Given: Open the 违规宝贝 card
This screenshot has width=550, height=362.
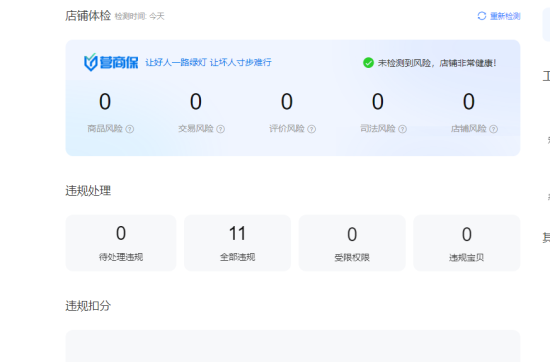Looking at the screenshot, I should click(467, 243).
